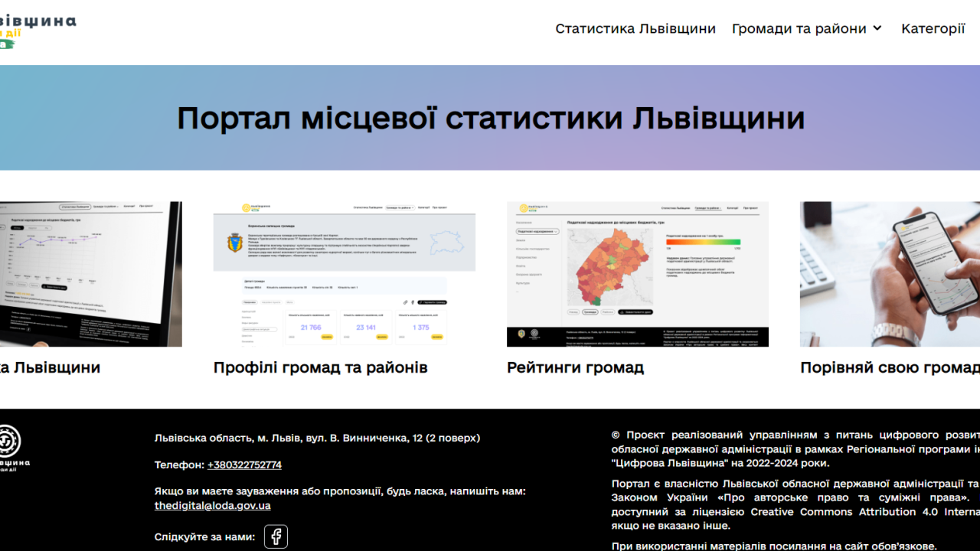Click the Телефон label in footer
The image size is (980, 551).
(179, 465)
